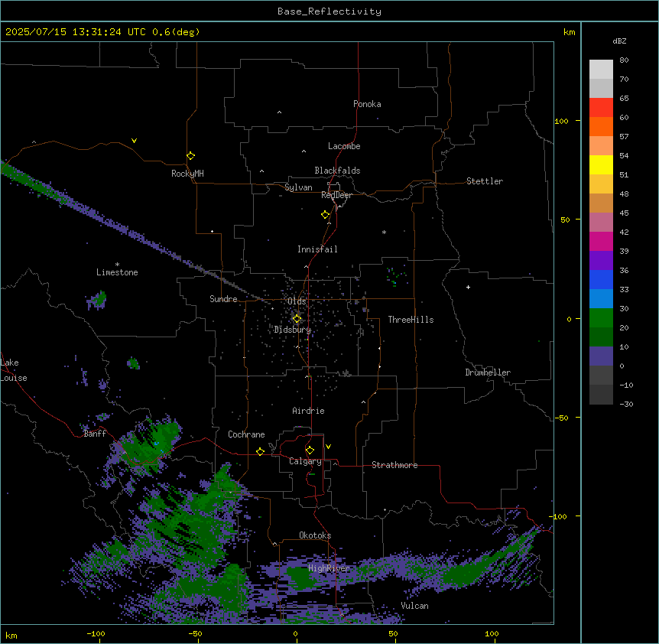The height and width of the screenshot is (644, 659).
Task: Click the Base_Reflectivity title text
Action: 329,11
